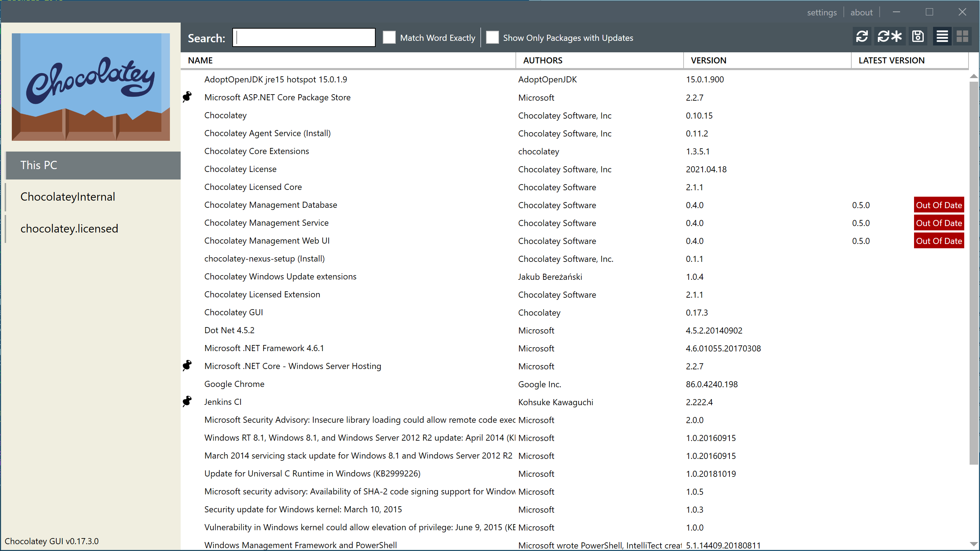Image resolution: width=980 pixels, height=551 pixels.
Task: Open the about link
Action: (861, 13)
